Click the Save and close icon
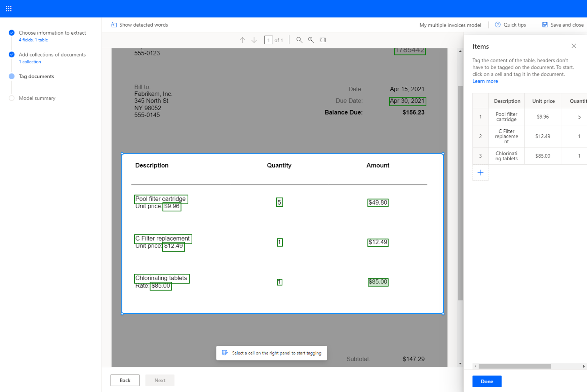 (545, 25)
